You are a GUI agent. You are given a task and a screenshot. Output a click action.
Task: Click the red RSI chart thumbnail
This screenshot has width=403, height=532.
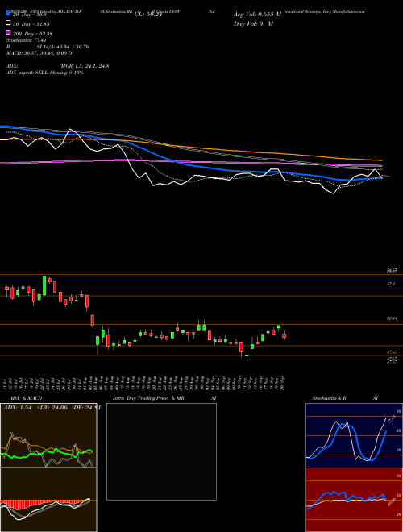click(354, 500)
